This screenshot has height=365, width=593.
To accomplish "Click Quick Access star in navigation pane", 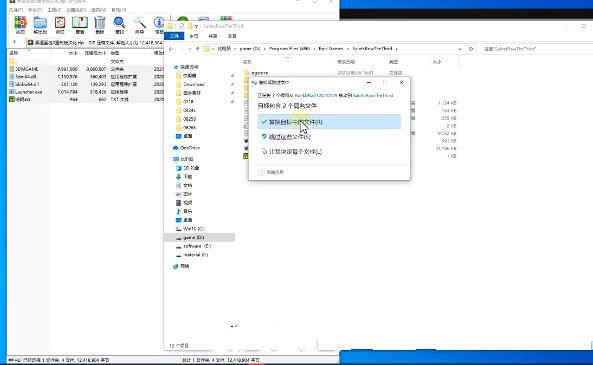I will [175, 67].
